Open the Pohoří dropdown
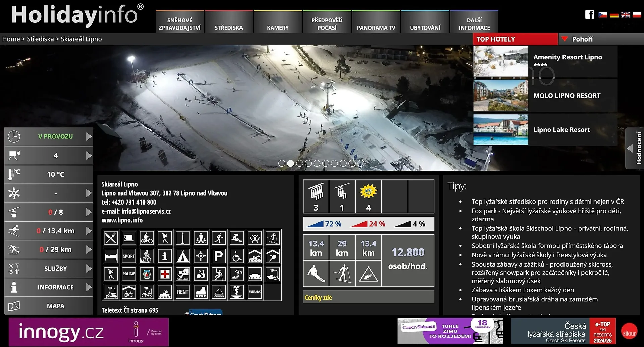The height and width of the screenshot is (347, 644). [x=582, y=39]
